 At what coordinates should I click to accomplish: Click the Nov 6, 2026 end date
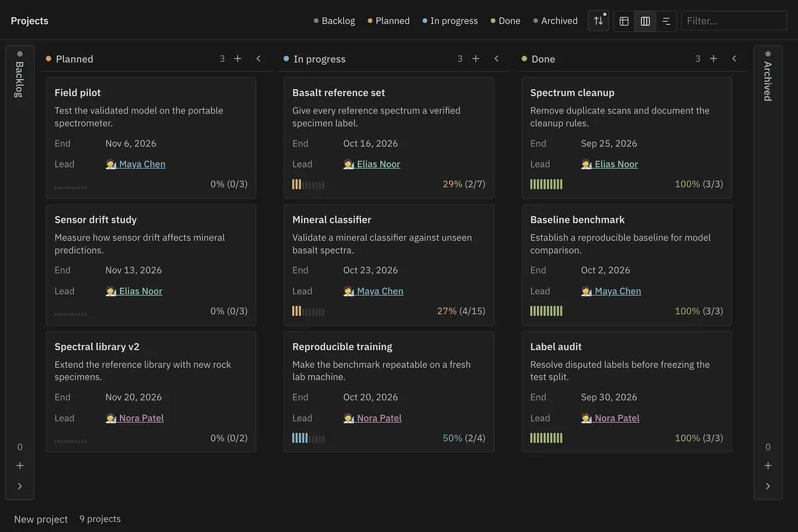pyautogui.click(x=131, y=143)
